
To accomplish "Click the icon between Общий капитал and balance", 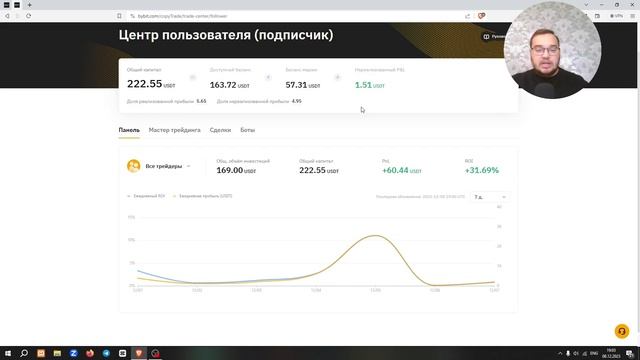I will pyautogui.click(x=193, y=77).
